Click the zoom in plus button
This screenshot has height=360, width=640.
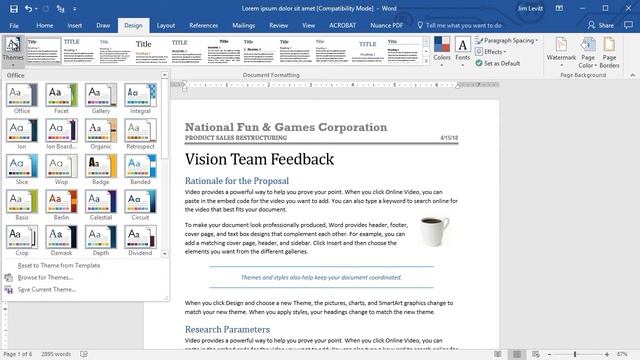pos(607,354)
